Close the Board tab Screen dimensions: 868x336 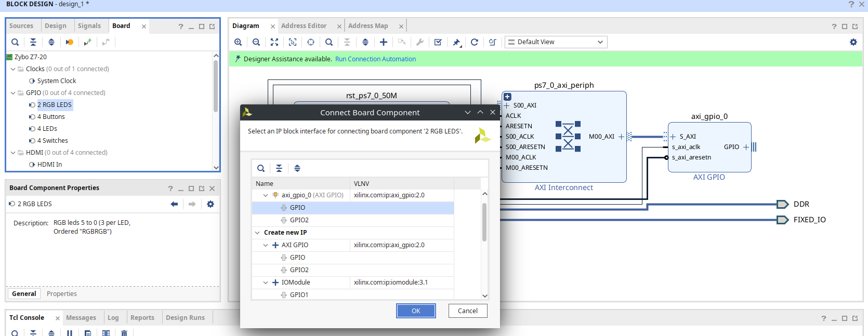(144, 26)
